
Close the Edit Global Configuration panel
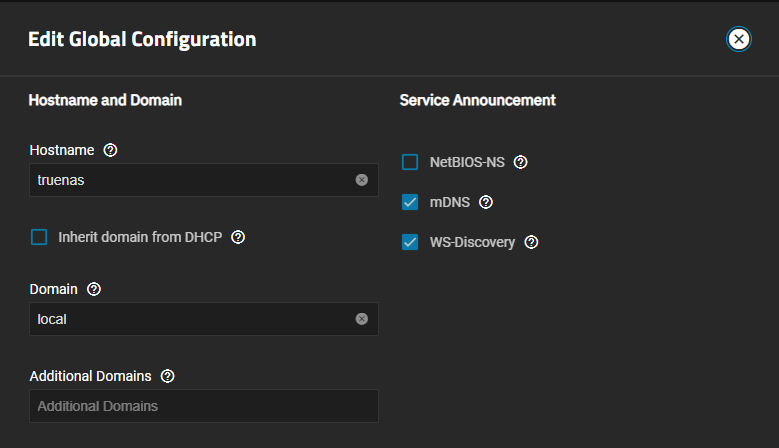(x=738, y=39)
